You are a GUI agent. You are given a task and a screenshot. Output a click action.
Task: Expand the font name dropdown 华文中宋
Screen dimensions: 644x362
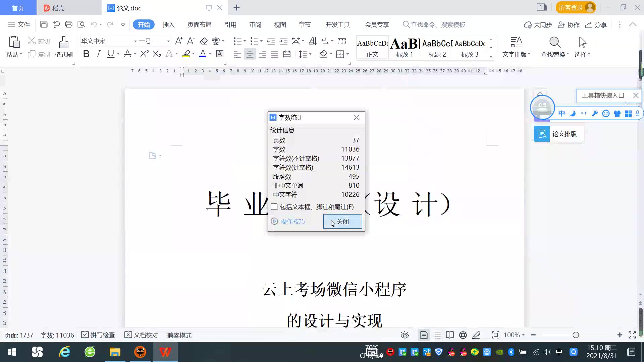pos(135,41)
